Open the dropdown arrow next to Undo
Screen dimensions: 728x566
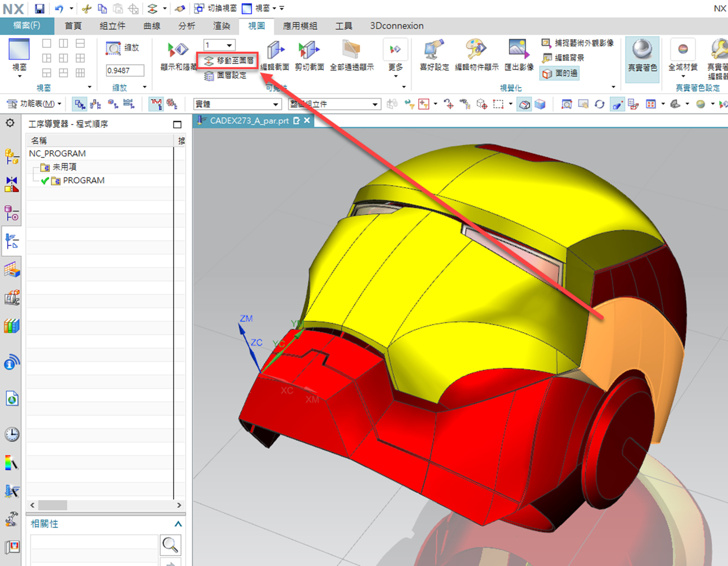pos(71,8)
